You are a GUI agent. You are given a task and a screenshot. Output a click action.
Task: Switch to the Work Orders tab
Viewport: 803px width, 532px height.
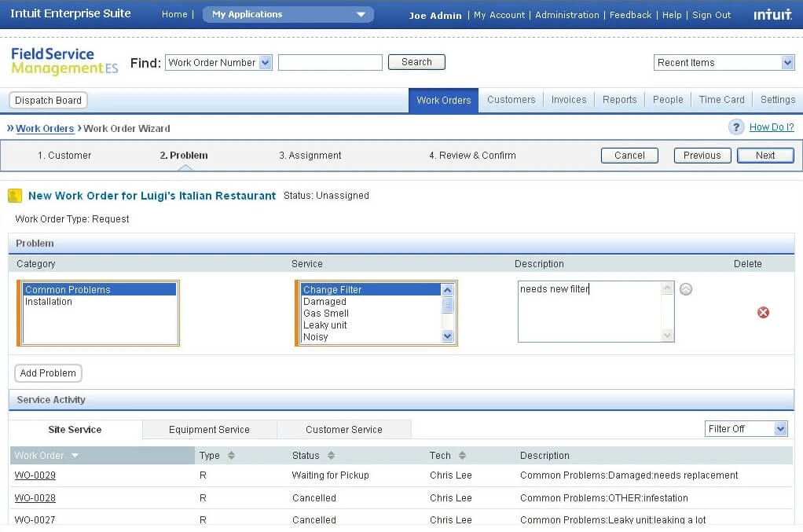click(x=443, y=101)
